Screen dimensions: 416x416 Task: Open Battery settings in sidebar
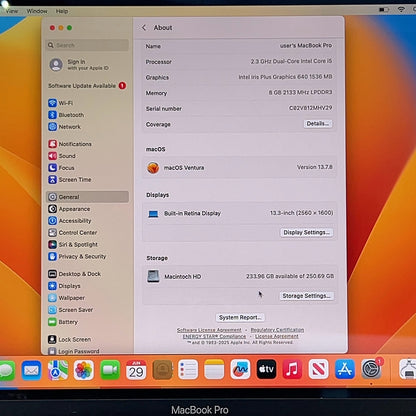click(x=63, y=322)
